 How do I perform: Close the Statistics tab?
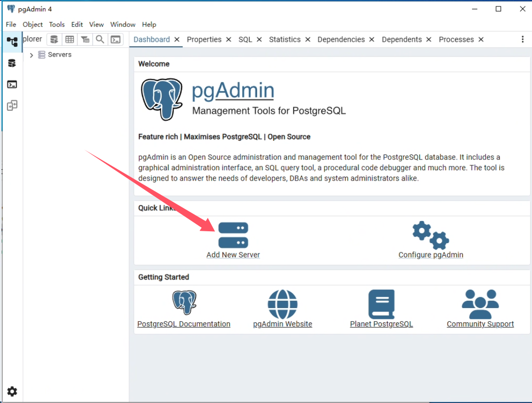pyautogui.click(x=308, y=40)
